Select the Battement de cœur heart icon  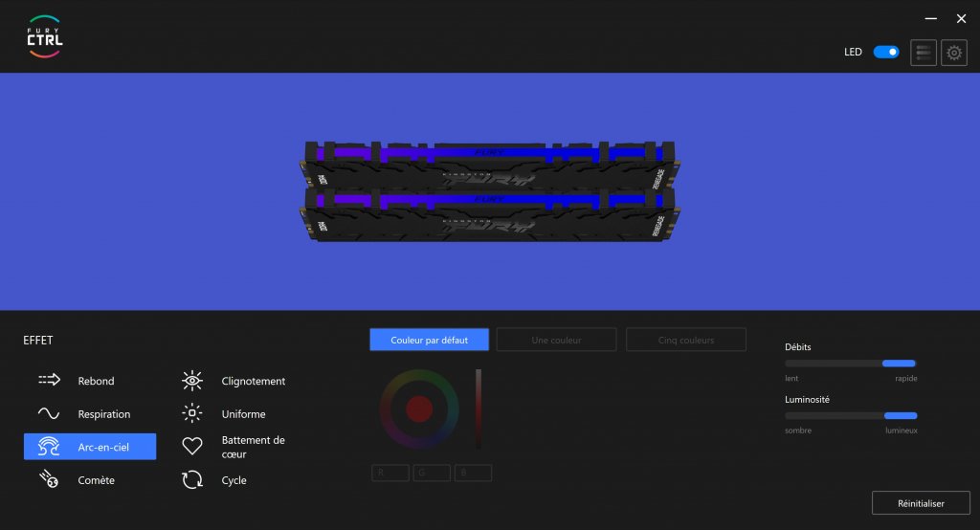click(x=191, y=446)
